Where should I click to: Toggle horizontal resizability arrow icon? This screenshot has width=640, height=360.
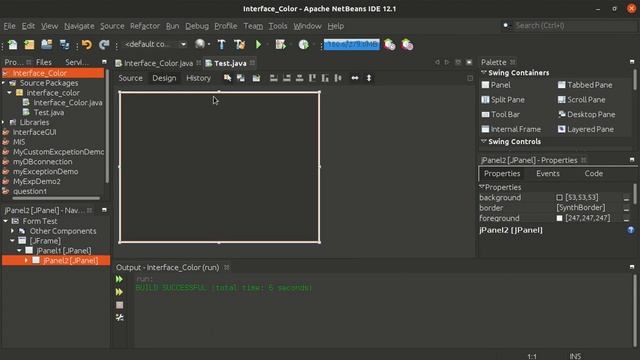pos(355,78)
